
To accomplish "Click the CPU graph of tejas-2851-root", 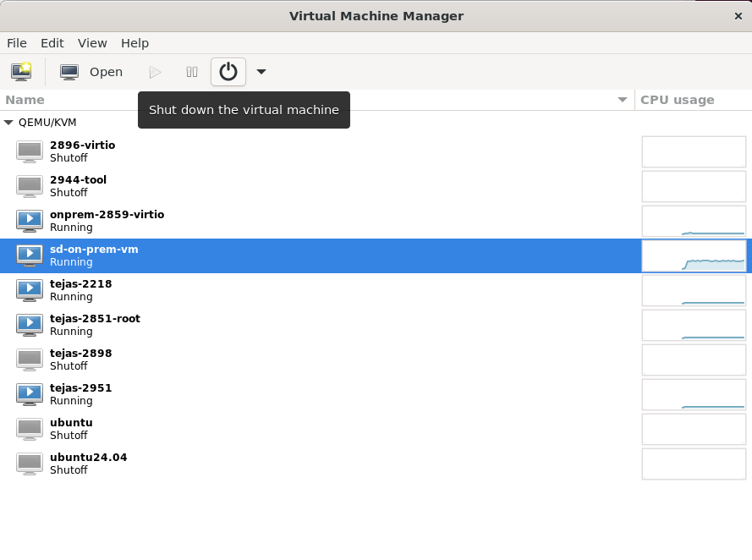I will (x=694, y=325).
